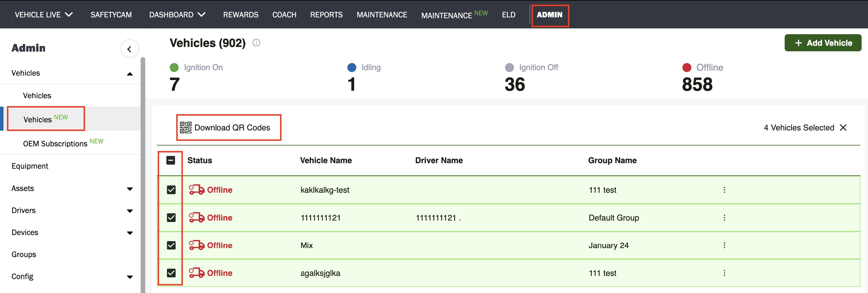The width and height of the screenshot is (868, 293).
Task: Open the REWARDS tab
Action: pyautogui.click(x=241, y=14)
